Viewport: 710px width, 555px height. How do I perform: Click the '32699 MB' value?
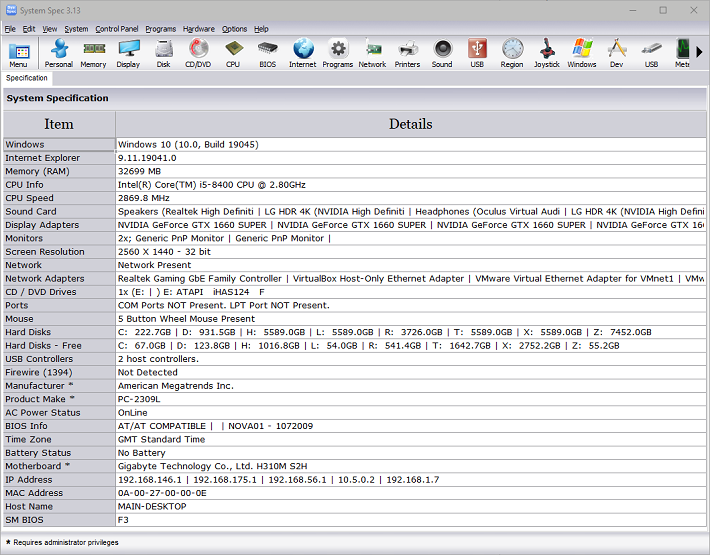click(x=139, y=171)
